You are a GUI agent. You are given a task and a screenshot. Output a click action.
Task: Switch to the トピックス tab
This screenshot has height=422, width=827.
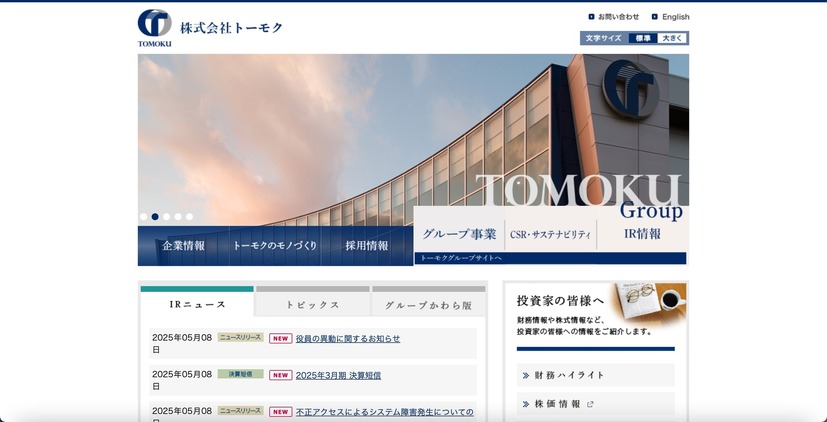coord(313,305)
